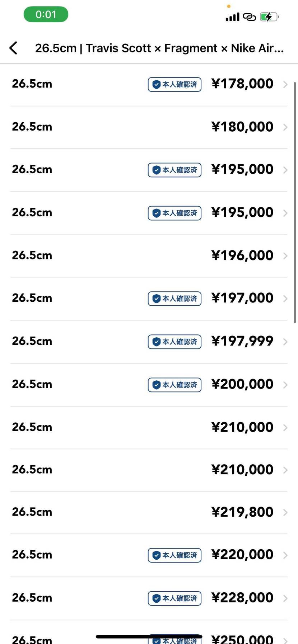The height and width of the screenshot is (644, 298).
Task: Tap the verified badge on ¥200,000 listing
Action: pyautogui.click(x=174, y=385)
